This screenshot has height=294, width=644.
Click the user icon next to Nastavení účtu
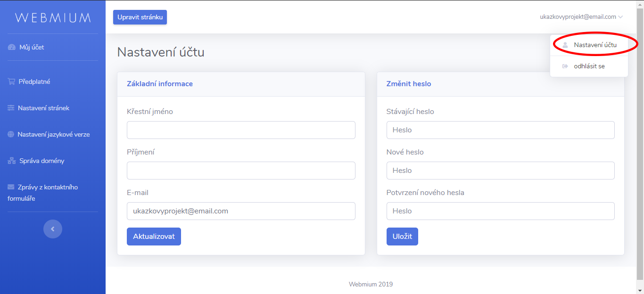tap(565, 45)
